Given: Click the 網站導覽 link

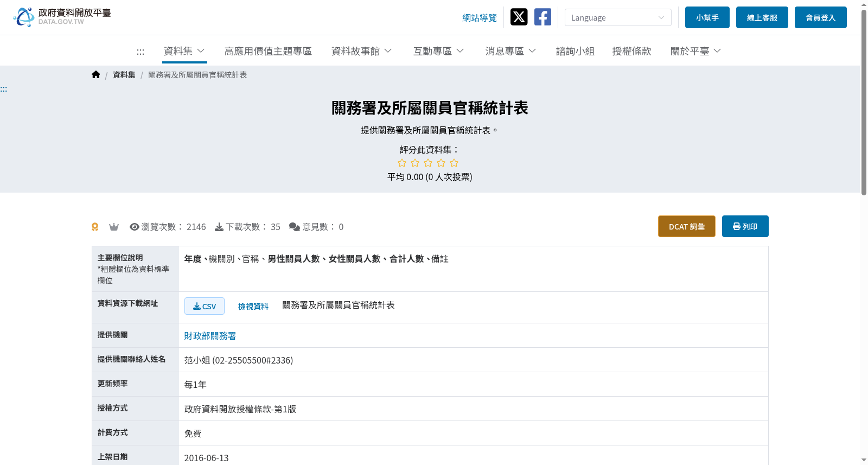Looking at the screenshot, I should pos(480,18).
